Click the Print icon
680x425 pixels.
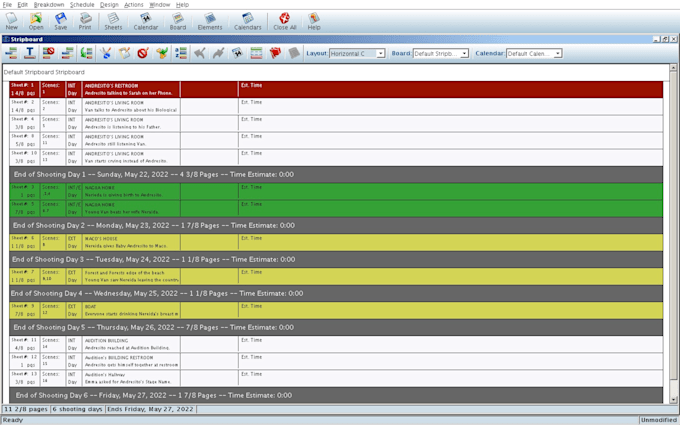point(85,21)
